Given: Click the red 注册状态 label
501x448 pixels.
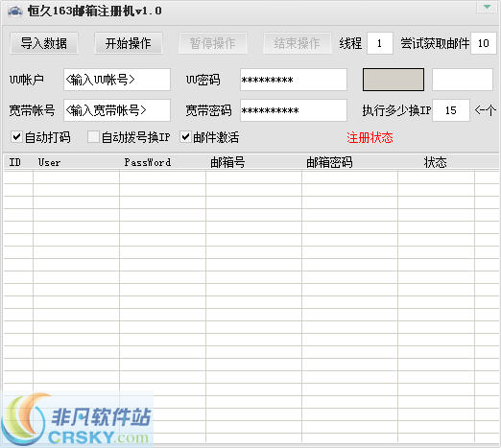Looking at the screenshot, I should coord(370,137).
